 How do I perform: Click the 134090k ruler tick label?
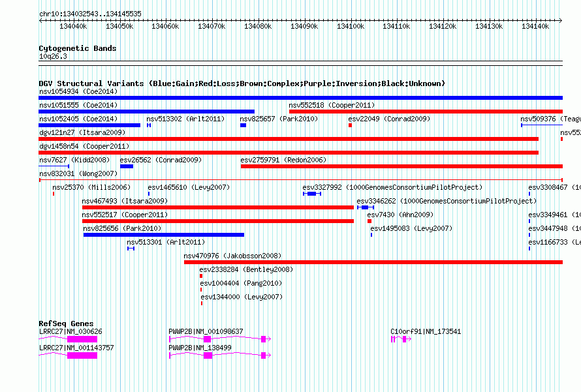(x=304, y=27)
